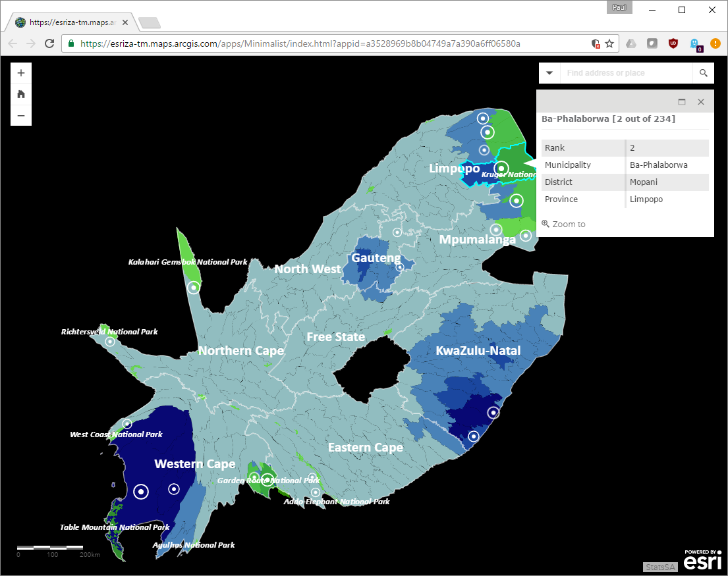Image resolution: width=728 pixels, height=576 pixels.
Task: Select the Richtersveld National Park marker
Action: point(110,342)
